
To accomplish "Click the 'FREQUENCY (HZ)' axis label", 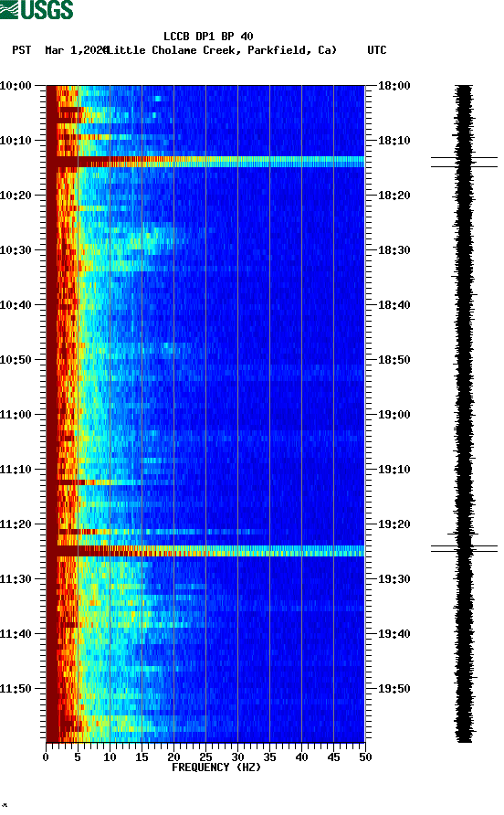I will tap(216, 767).
